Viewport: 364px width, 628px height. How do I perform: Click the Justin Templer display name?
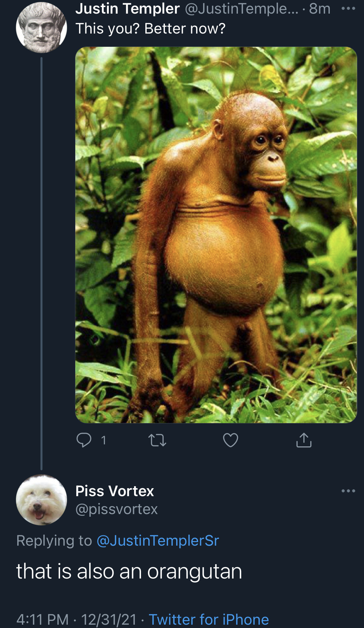127,9
